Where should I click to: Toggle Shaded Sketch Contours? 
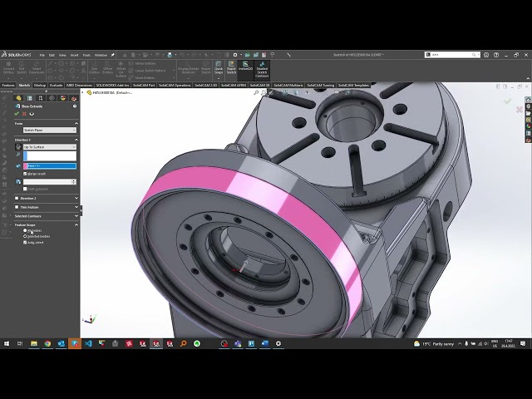262,70
